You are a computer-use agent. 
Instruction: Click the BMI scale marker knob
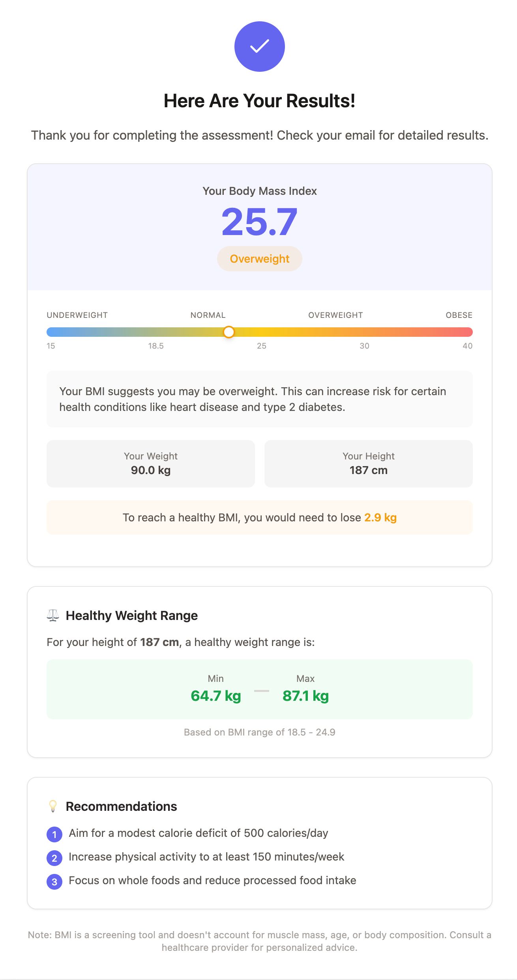(229, 332)
